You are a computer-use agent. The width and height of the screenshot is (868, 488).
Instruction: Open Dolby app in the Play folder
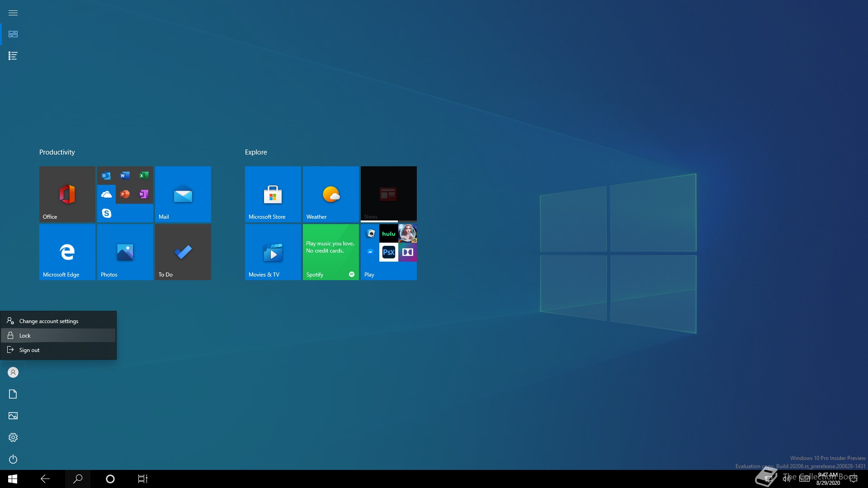tap(408, 252)
